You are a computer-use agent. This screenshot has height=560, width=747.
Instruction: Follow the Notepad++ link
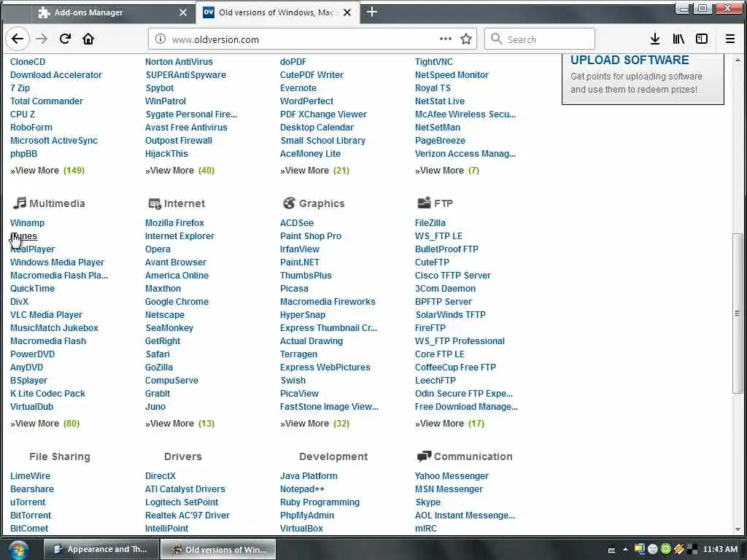[302, 489]
